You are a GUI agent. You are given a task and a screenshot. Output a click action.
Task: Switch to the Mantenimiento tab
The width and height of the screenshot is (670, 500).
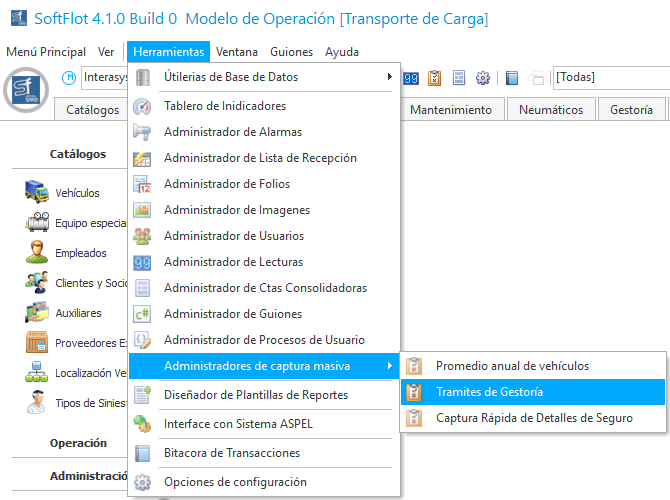pyautogui.click(x=450, y=110)
